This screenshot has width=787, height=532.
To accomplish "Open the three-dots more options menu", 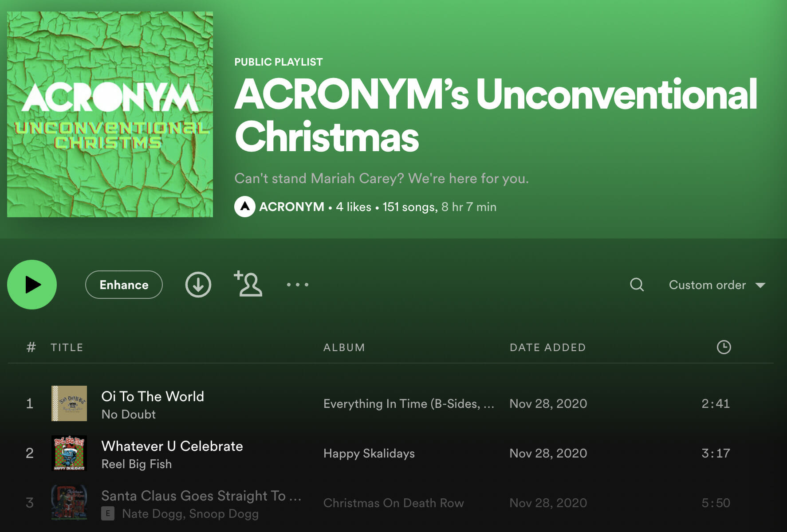I will tap(298, 285).
